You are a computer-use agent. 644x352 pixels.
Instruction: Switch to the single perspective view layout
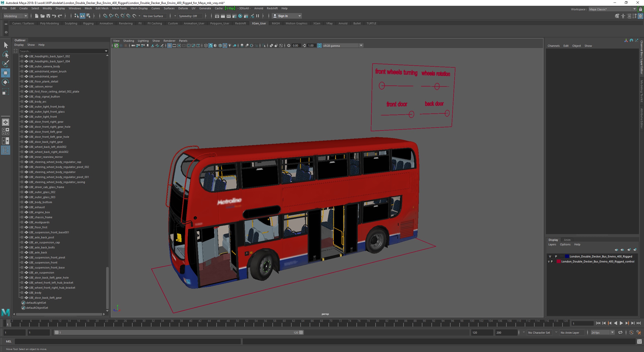coord(6,122)
